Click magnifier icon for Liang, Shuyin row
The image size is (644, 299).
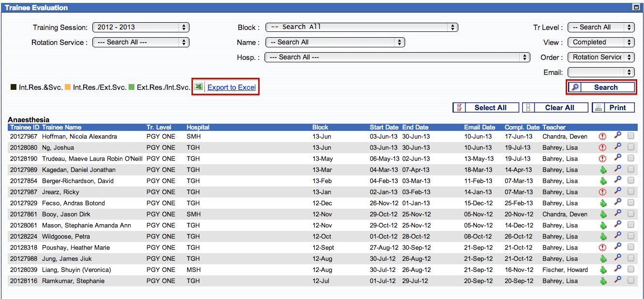click(x=617, y=270)
